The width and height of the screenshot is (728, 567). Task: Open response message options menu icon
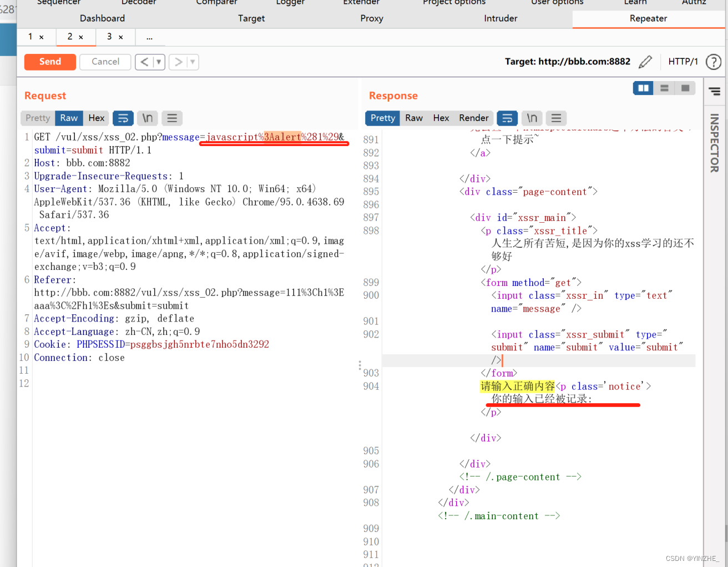click(556, 118)
